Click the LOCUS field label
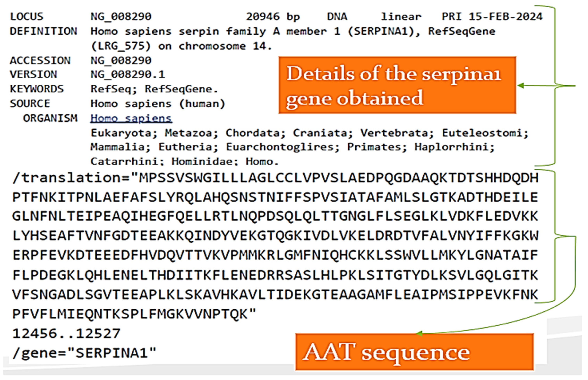 tap(27, 17)
